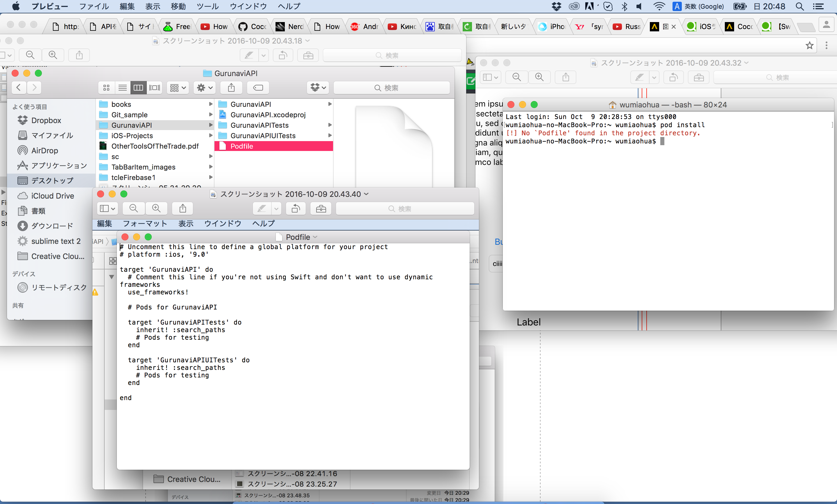Image resolution: width=837 pixels, height=504 pixels.
Task: Switch Finder to list view
Action: 122,88
